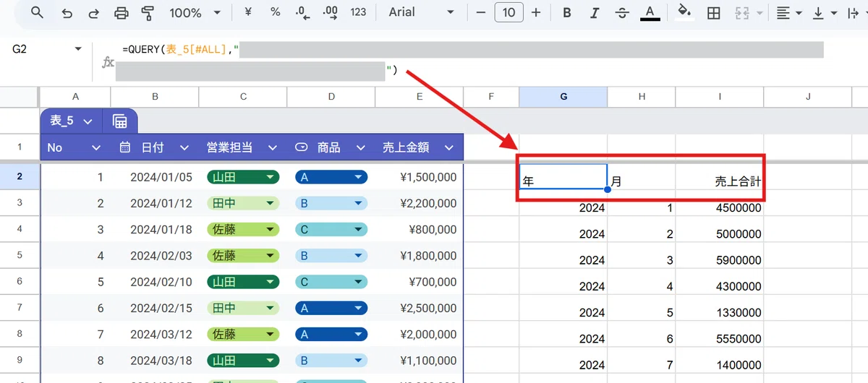Select column A header
The image size is (868, 383).
click(75, 97)
